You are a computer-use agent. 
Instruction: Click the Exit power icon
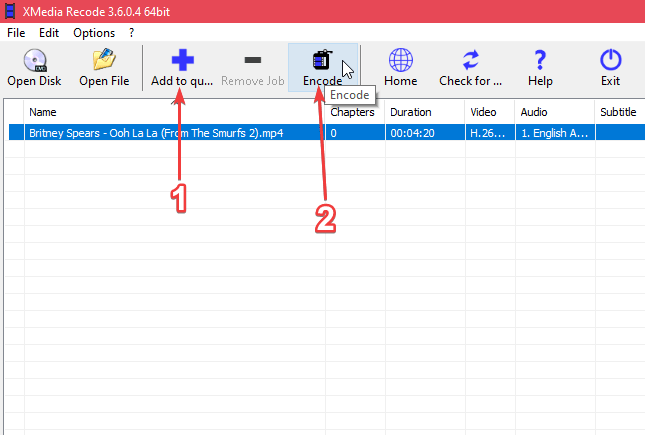(610, 60)
